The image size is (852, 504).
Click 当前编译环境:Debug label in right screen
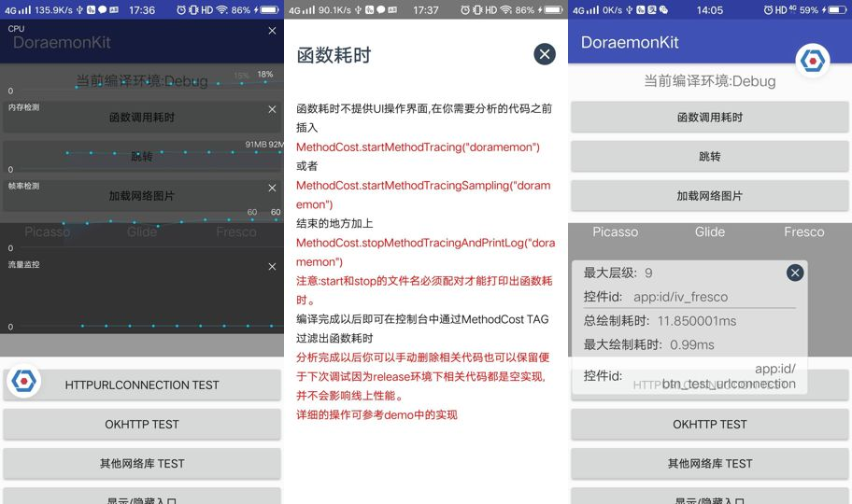click(x=710, y=81)
